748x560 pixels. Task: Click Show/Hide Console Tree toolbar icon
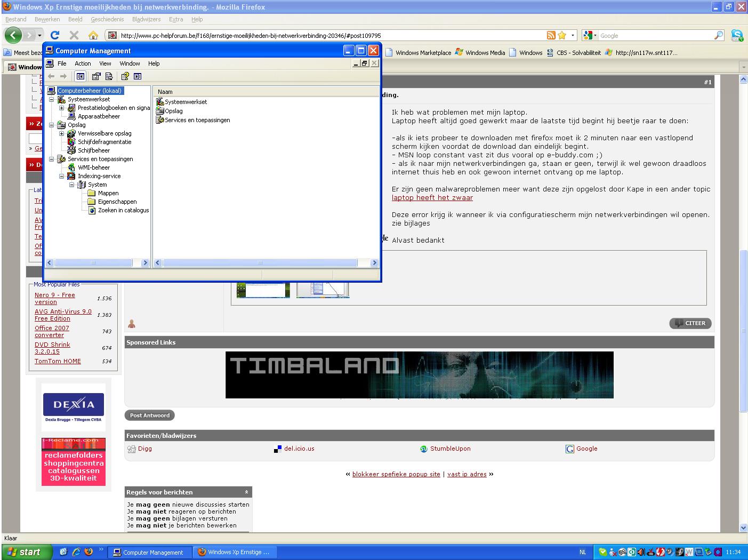(81, 76)
